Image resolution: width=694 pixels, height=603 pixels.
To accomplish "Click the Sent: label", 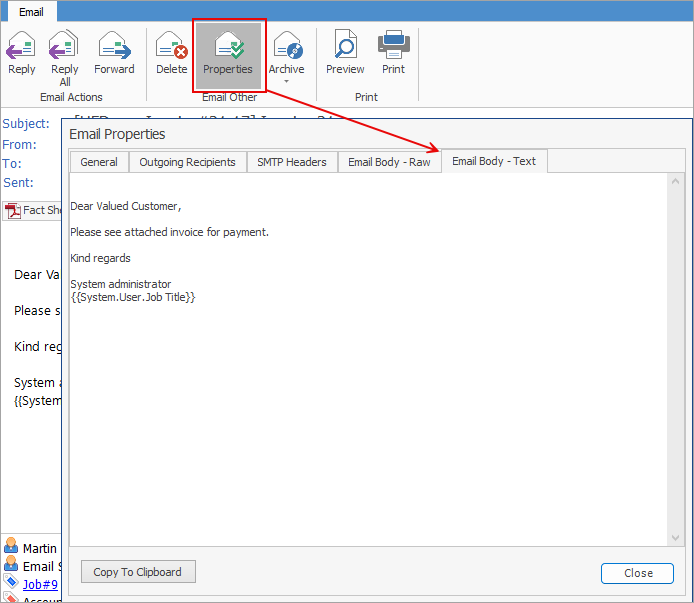I will (18, 183).
